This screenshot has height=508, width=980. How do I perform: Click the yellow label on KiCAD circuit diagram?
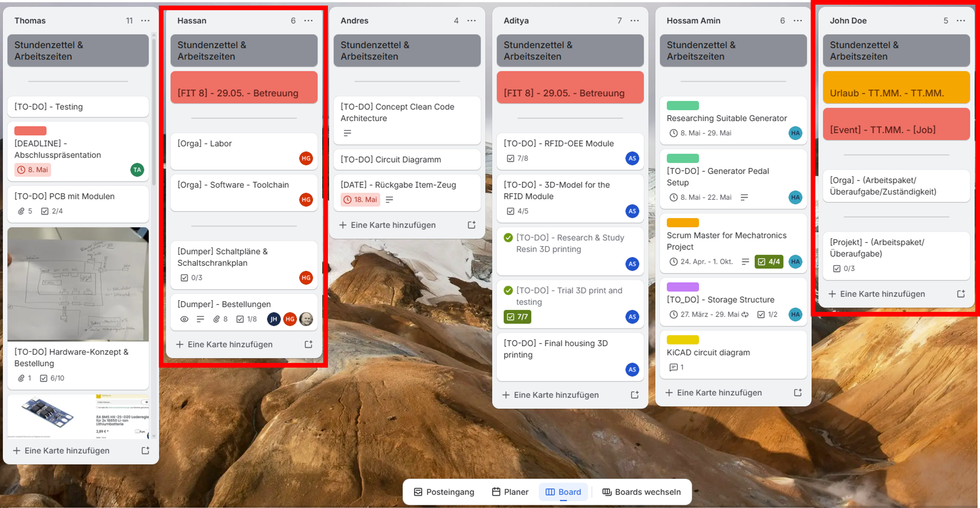coord(683,340)
